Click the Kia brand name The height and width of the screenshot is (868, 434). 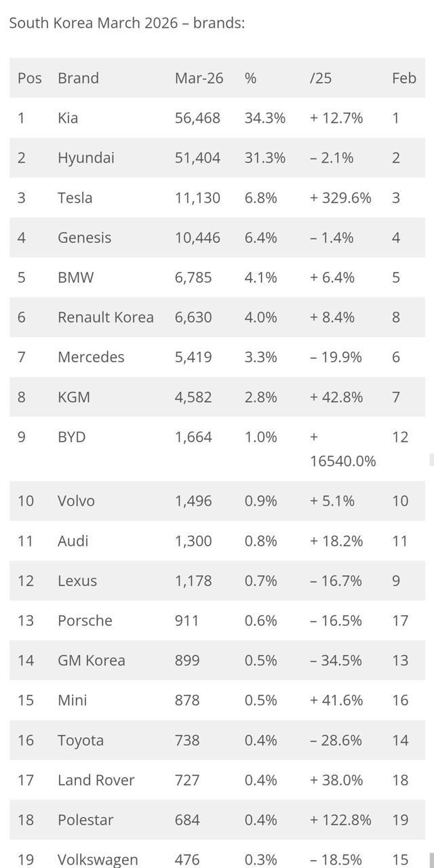click(68, 118)
